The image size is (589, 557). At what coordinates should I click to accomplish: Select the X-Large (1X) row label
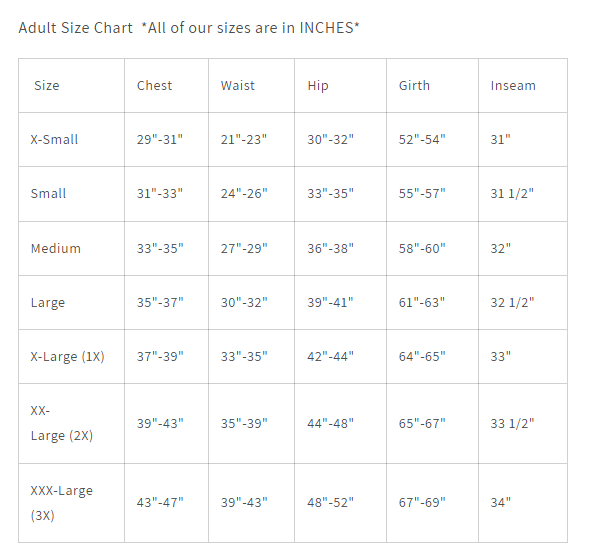68,356
